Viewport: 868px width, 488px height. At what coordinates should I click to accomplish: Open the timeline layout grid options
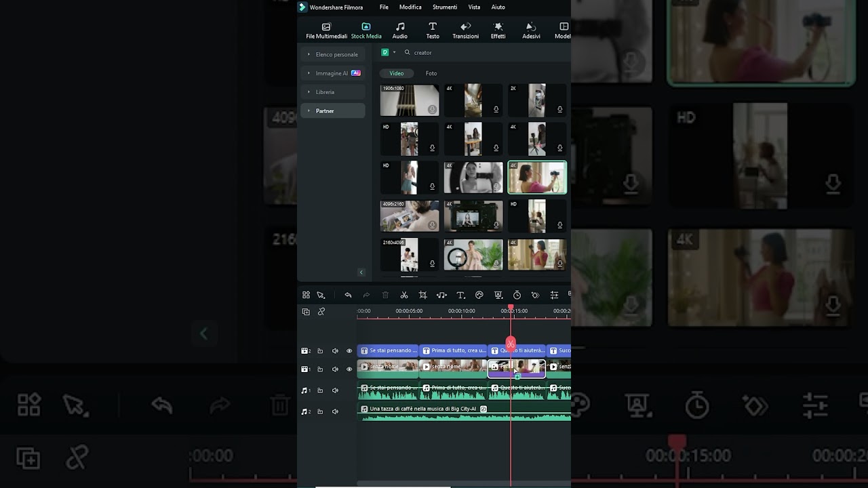click(306, 295)
